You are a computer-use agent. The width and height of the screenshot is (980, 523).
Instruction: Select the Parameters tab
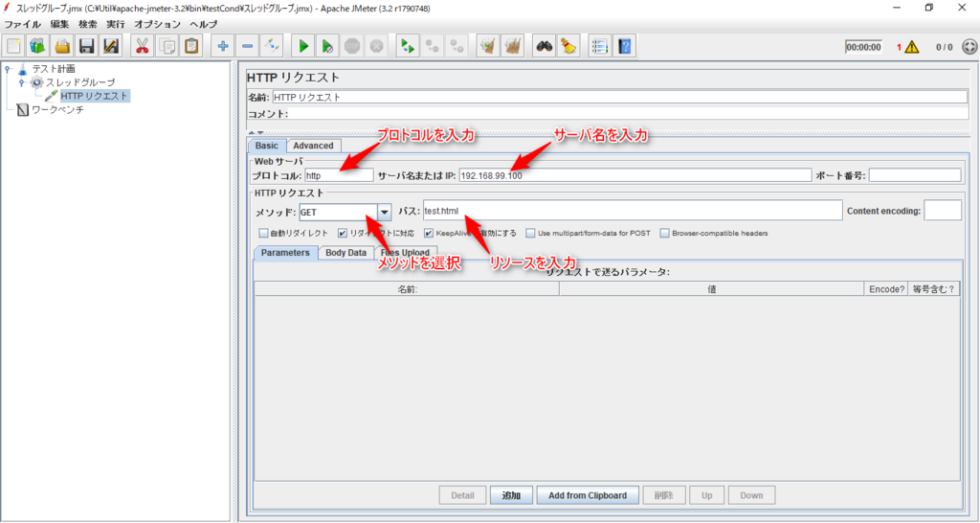pos(285,253)
